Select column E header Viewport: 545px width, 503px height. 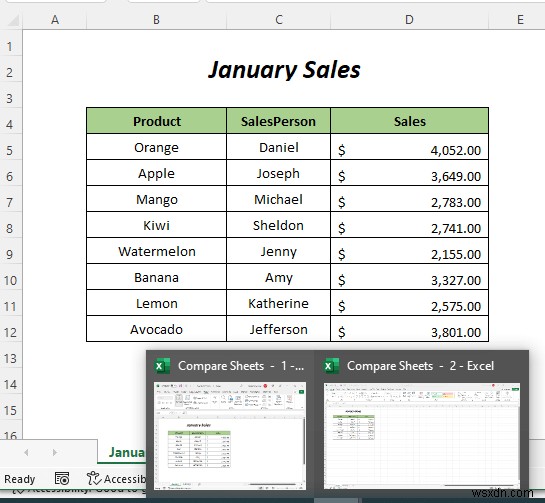pyautogui.click(x=517, y=20)
